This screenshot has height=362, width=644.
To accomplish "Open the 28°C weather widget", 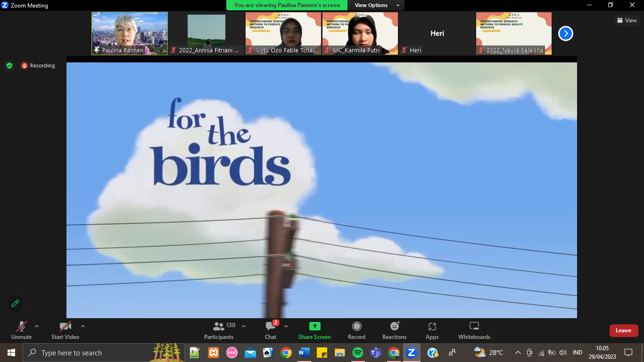I will [x=489, y=353].
